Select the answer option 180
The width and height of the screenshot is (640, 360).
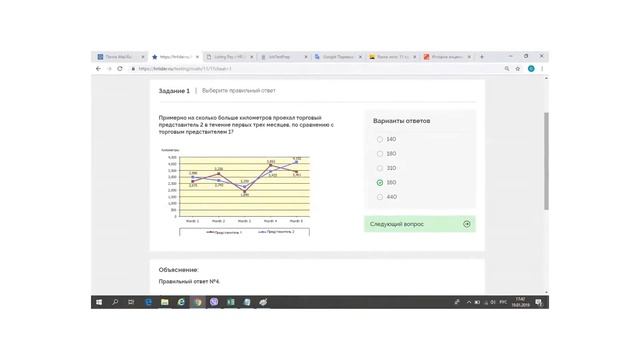380,154
